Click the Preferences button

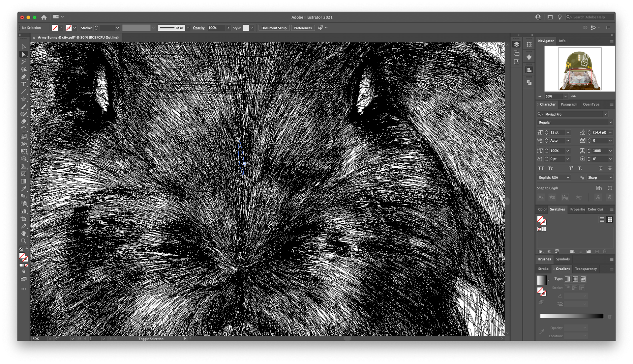[303, 28]
